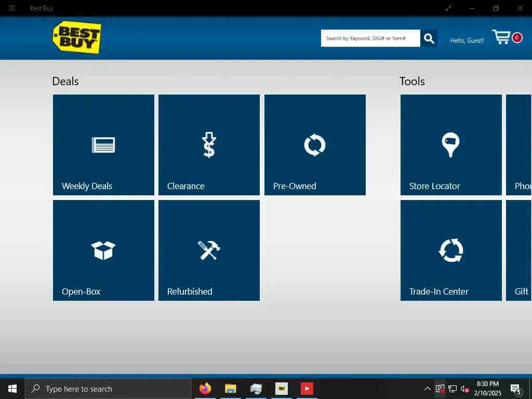The height and width of the screenshot is (399, 532).
Task: Open the notification center icon
Action: (x=516, y=390)
